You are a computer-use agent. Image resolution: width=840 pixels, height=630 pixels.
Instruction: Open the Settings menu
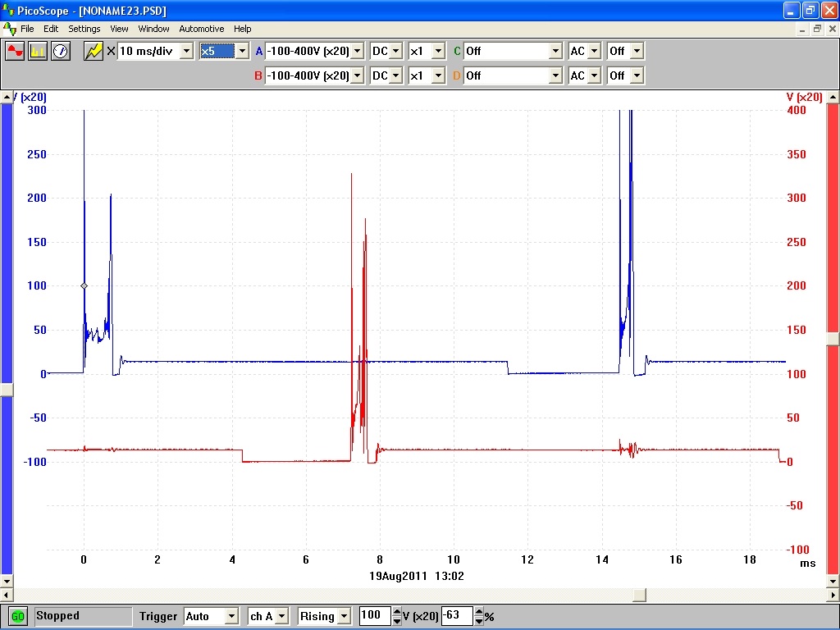click(x=84, y=29)
